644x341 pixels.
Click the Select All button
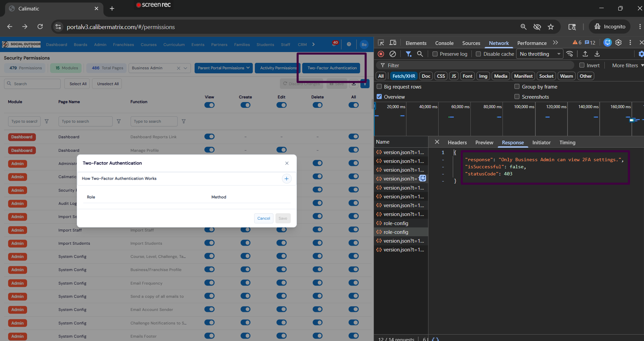[x=78, y=84]
